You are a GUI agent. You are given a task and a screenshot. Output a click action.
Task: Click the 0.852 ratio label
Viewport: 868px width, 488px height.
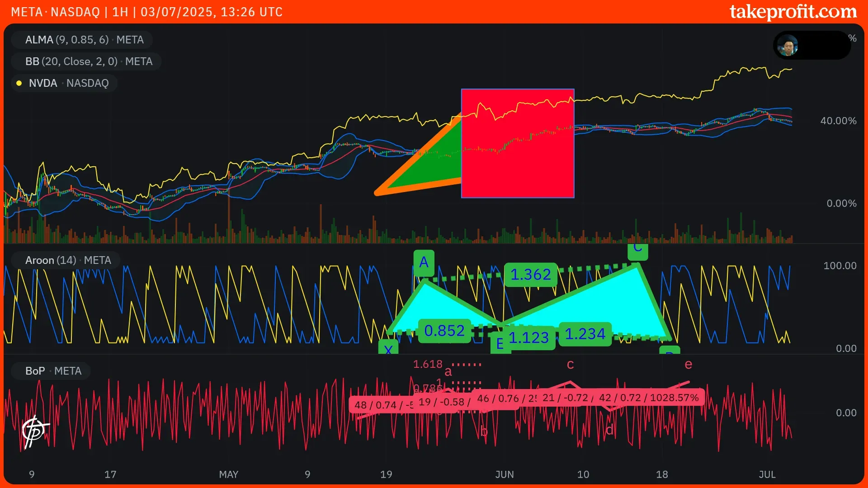tap(444, 331)
